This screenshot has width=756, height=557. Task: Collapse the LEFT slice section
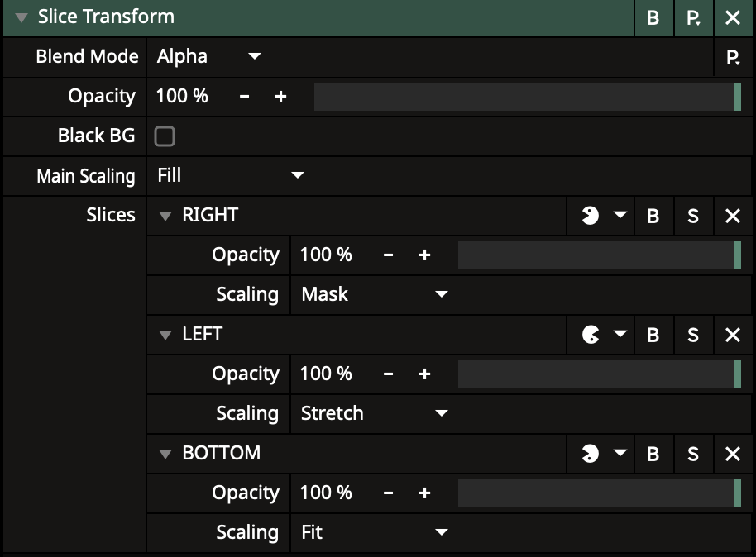[x=165, y=335]
